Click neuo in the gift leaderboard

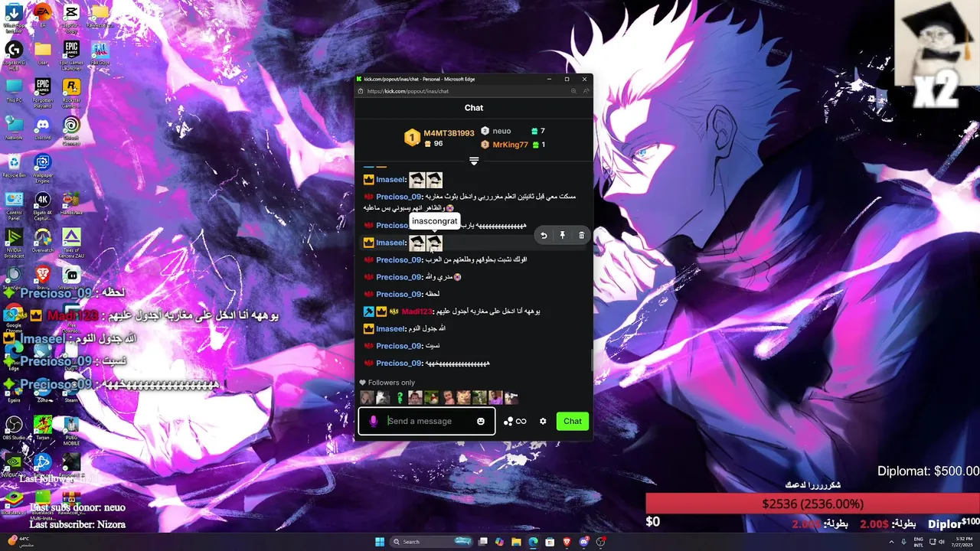(501, 131)
